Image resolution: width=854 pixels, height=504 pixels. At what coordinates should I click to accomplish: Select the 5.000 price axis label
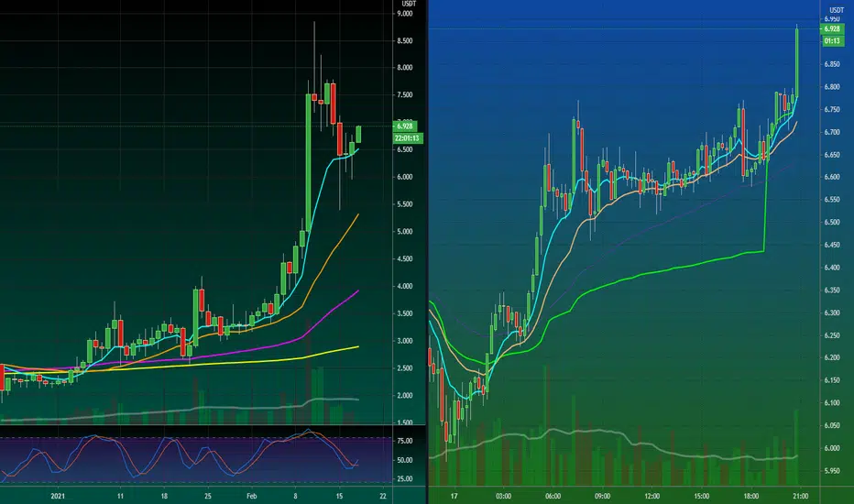click(x=405, y=232)
